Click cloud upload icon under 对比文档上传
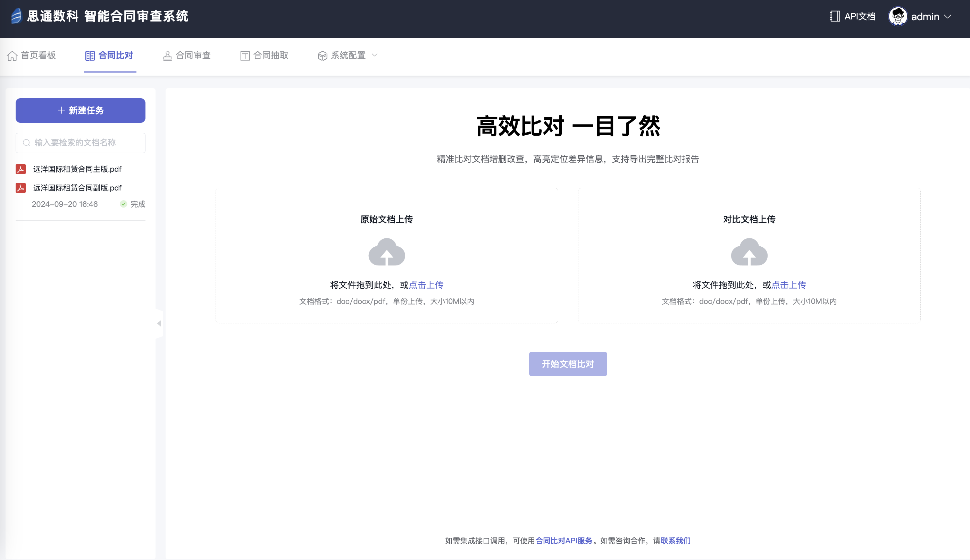Image resolution: width=970 pixels, height=560 pixels. (749, 252)
